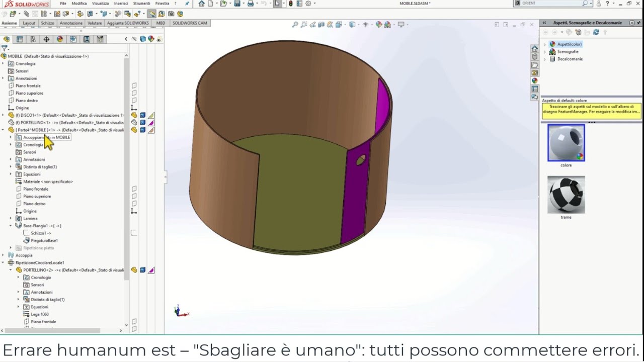Open the ConfigurationManager tab icon
This screenshot has width=644, height=362.
[33, 39]
